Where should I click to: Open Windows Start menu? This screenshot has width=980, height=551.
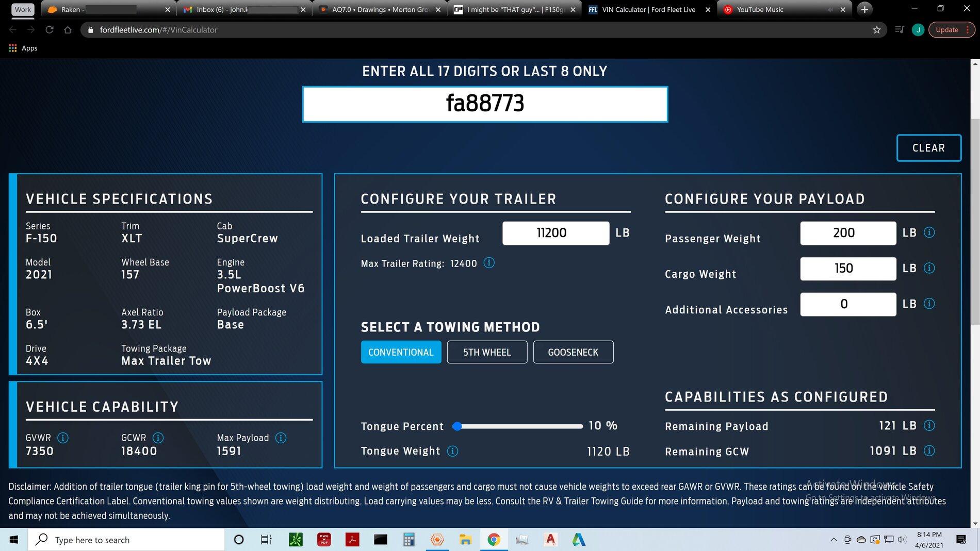[x=14, y=540]
